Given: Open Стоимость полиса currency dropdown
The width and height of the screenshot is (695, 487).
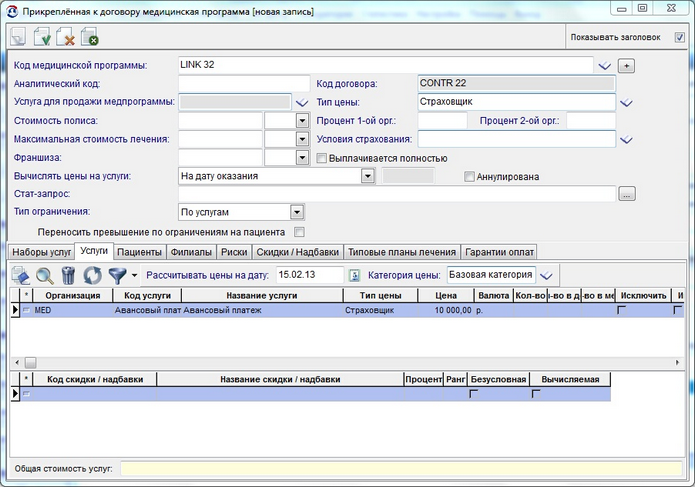Looking at the screenshot, I should [302, 121].
